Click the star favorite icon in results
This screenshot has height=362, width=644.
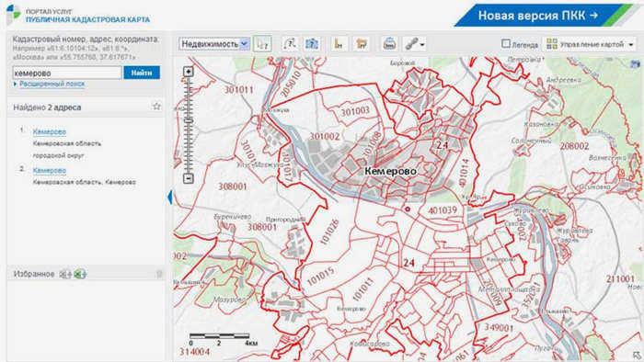click(156, 107)
